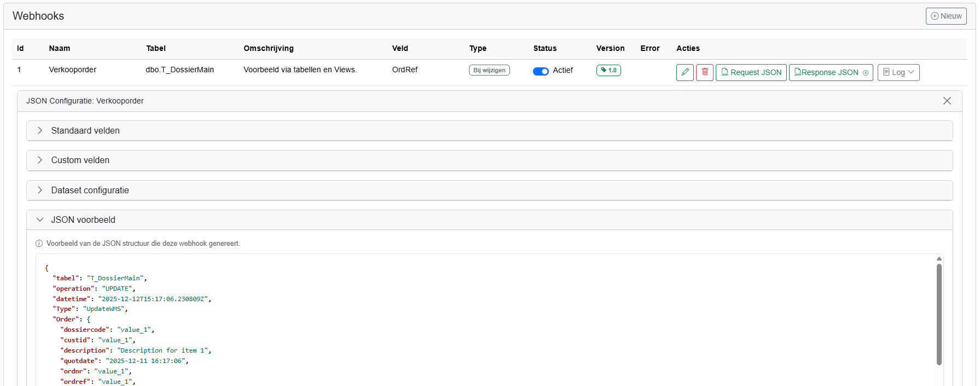Click the scrollbar up arrow in JSON box
Screen dimensions: 980x386
pos(939,259)
